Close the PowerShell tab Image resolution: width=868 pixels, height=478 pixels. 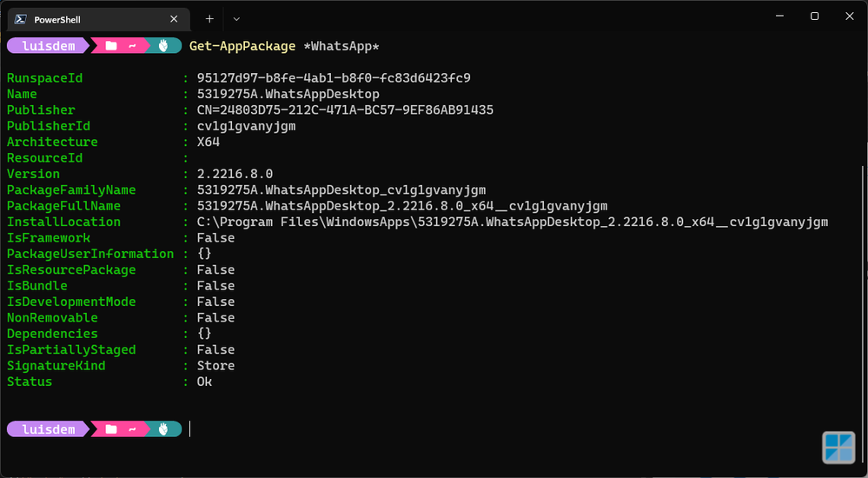coord(174,19)
